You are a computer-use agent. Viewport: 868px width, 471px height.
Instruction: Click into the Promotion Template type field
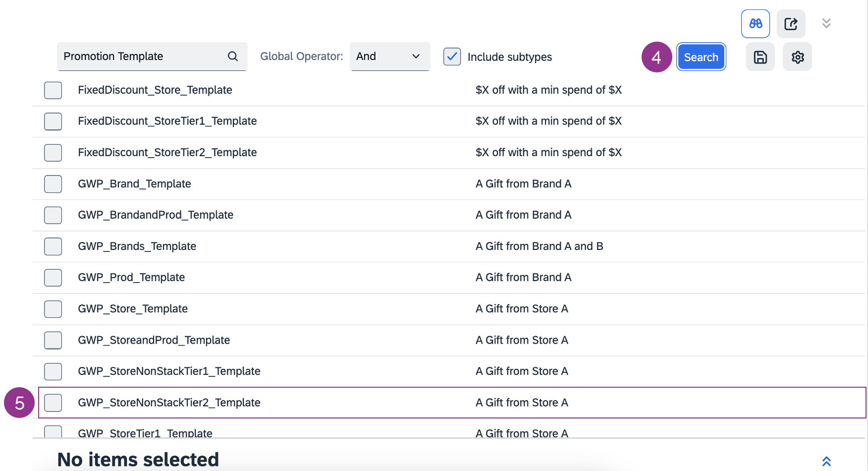(141, 57)
